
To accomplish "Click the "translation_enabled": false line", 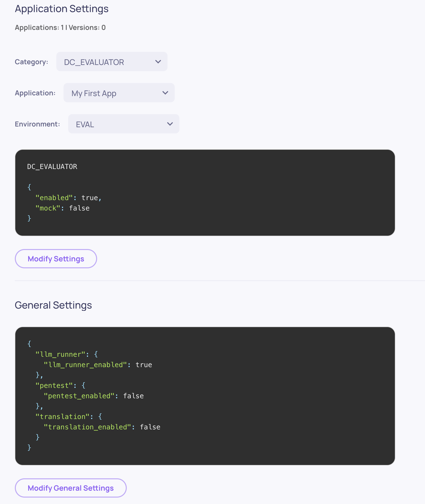I will (102, 427).
